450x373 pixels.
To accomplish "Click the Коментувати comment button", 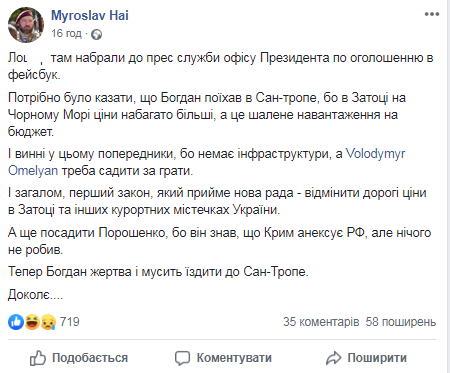I will click(223, 358).
